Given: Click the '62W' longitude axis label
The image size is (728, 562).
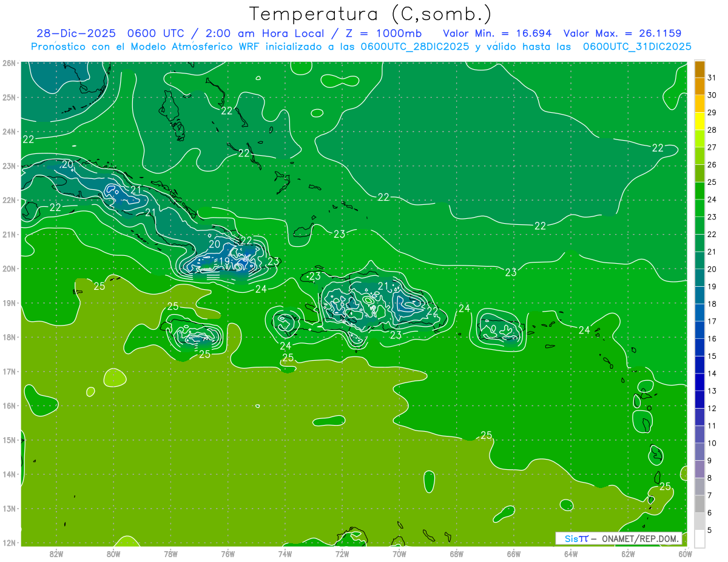Looking at the screenshot, I should [628, 554].
